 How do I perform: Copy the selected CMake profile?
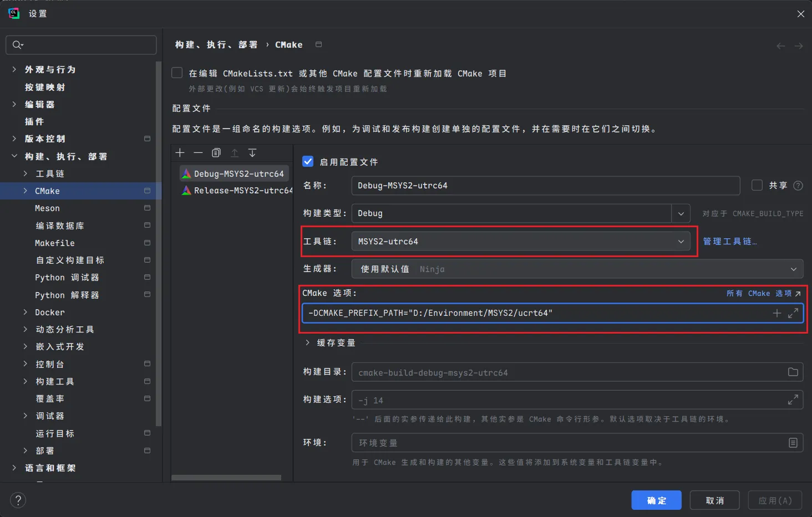click(x=216, y=152)
